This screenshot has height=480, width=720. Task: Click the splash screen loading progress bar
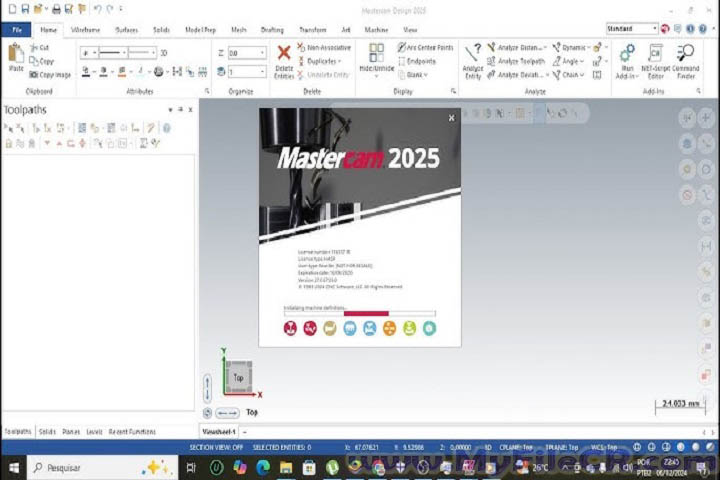click(x=360, y=314)
